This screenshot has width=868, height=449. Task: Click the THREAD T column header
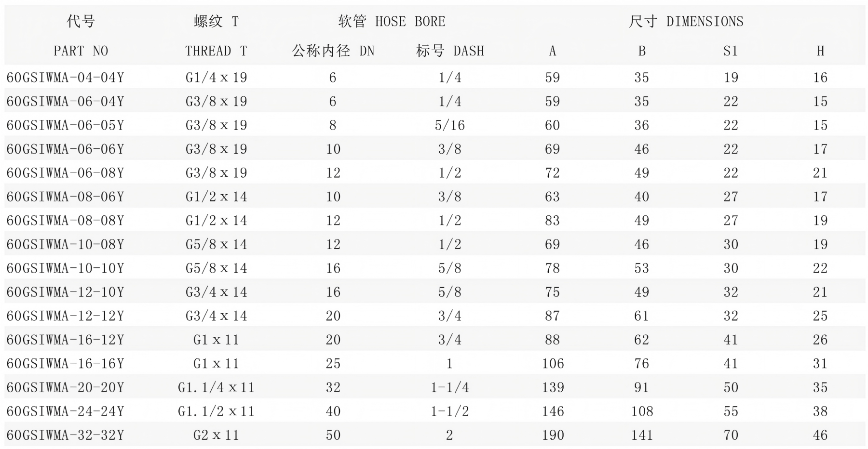pos(216,51)
